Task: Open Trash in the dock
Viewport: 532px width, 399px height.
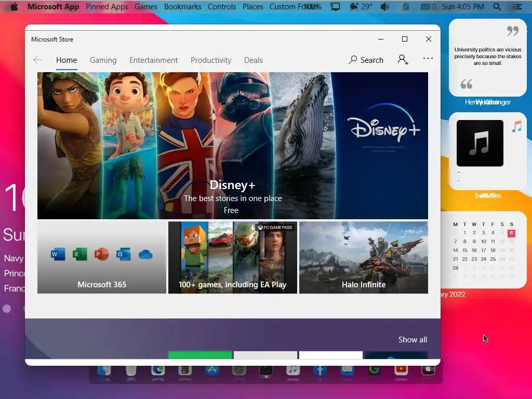Action: tap(131, 369)
